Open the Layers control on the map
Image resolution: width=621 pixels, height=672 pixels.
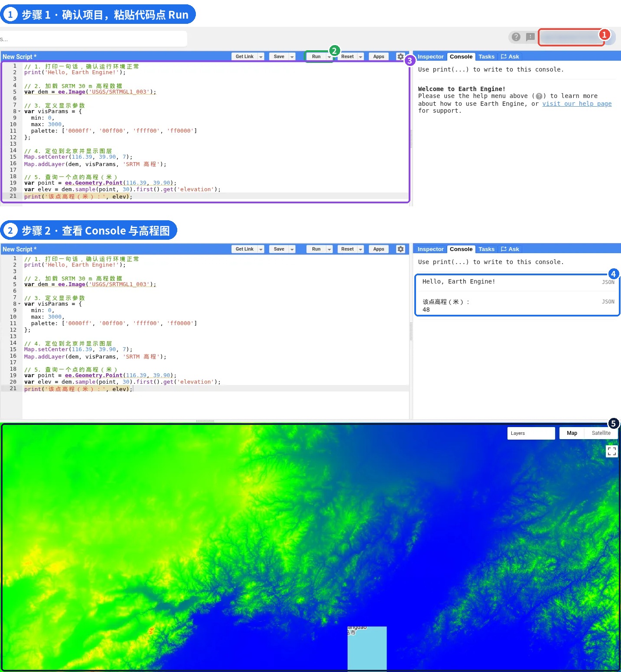tap(531, 433)
